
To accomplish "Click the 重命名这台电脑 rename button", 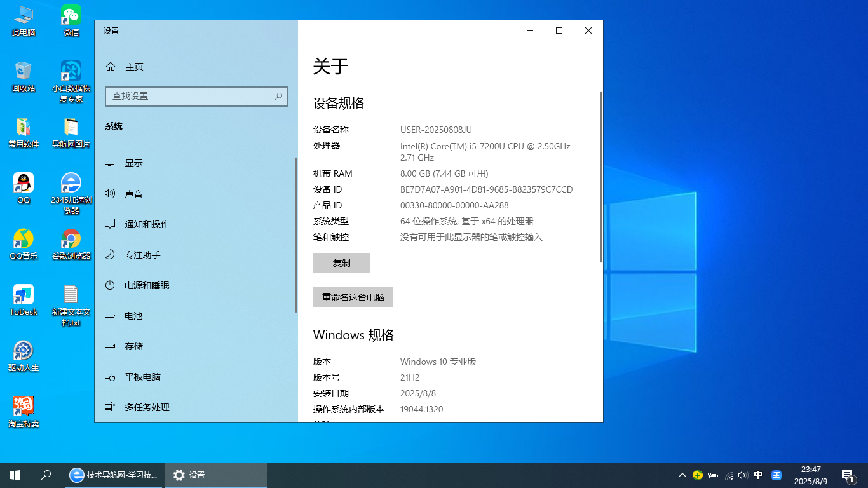I will (353, 297).
